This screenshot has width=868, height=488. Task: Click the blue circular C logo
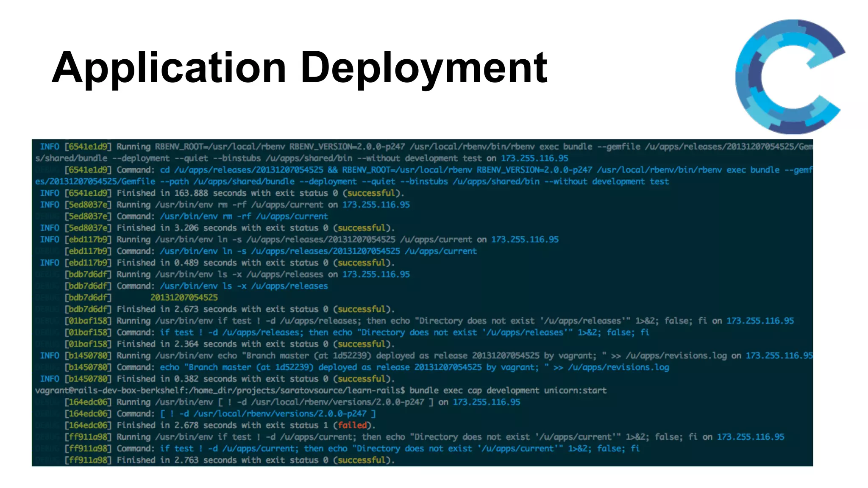point(790,77)
